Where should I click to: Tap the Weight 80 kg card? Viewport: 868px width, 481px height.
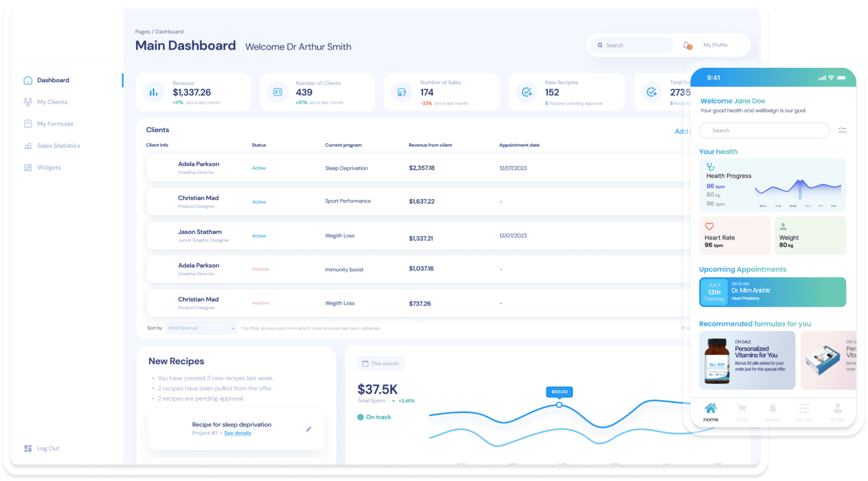[x=810, y=236]
